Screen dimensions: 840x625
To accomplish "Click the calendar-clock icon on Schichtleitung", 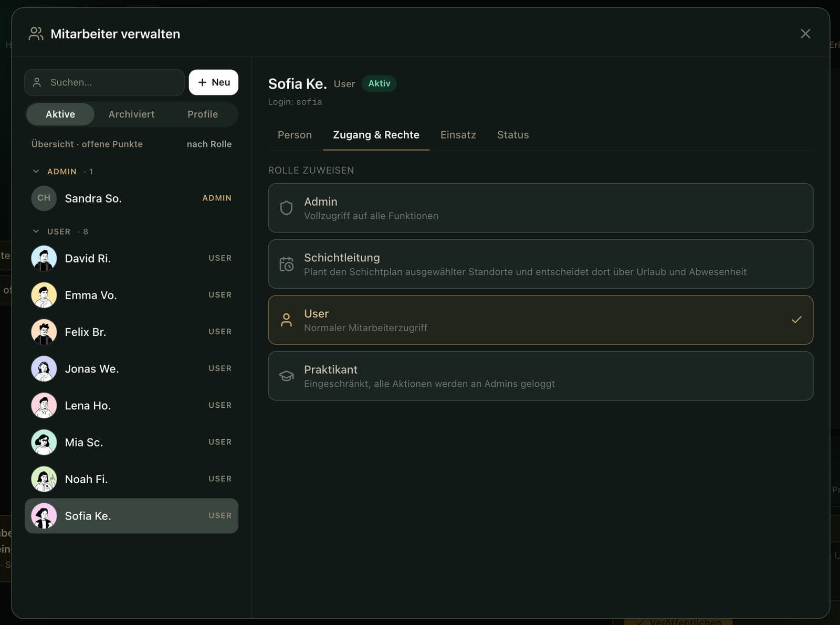I will click(x=286, y=264).
